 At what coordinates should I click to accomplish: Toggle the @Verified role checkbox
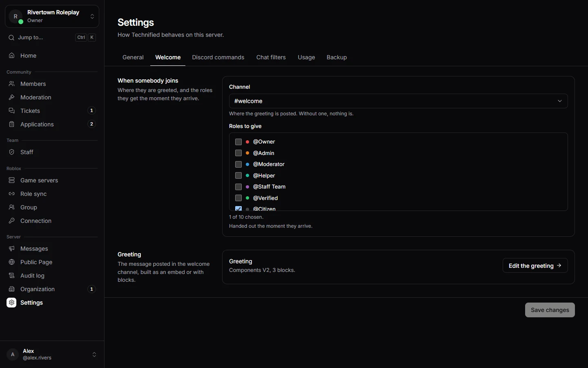pos(238,198)
